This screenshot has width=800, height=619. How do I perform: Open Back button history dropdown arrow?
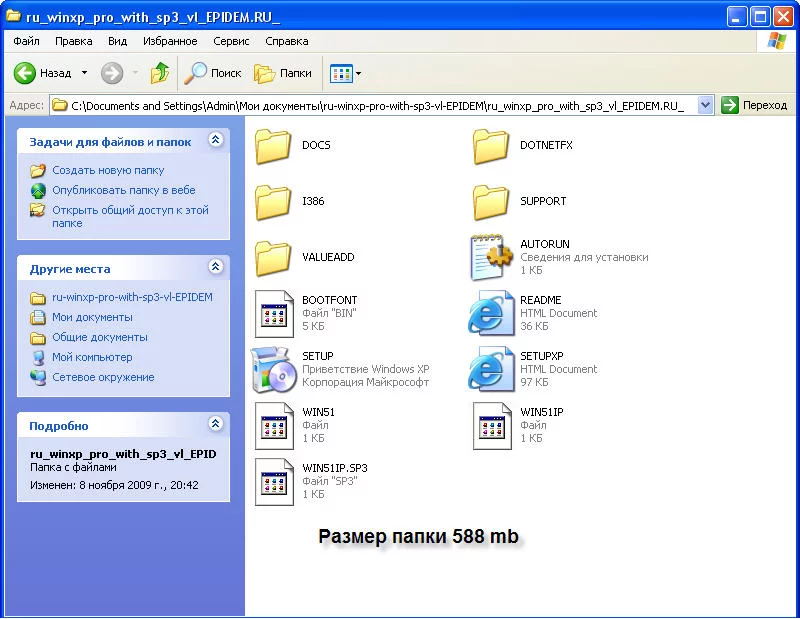[x=85, y=73]
